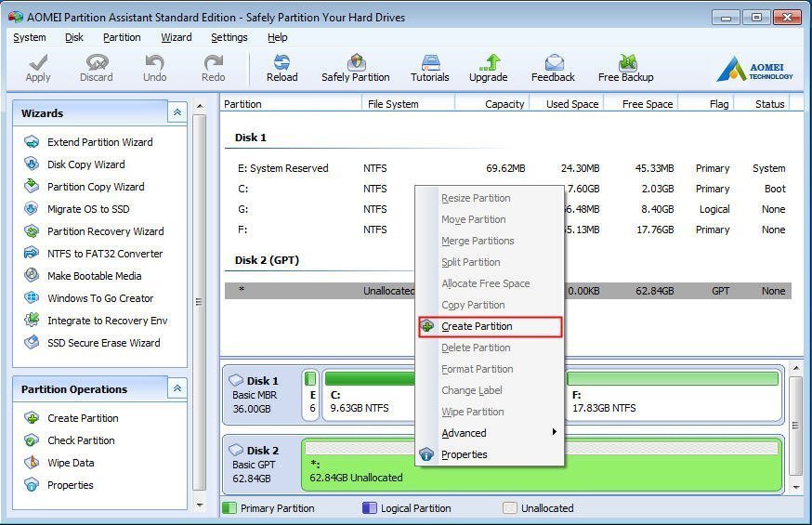
Task: Click the Primary Partition green legend swatch
Action: (x=229, y=508)
